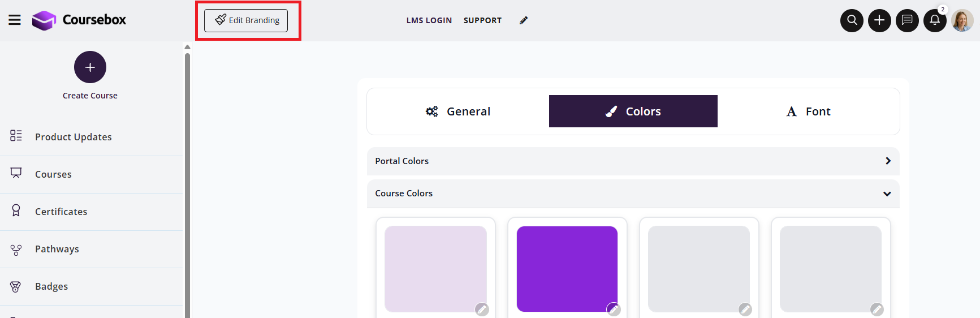Click the light lavender color swatch

tap(435, 269)
